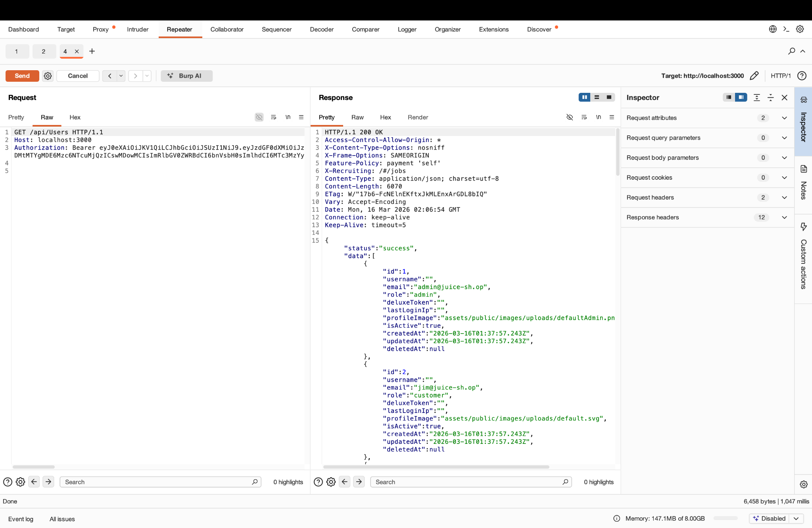
Task: Select combined tabbed response layout
Action: pyautogui.click(x=609, y=97)
